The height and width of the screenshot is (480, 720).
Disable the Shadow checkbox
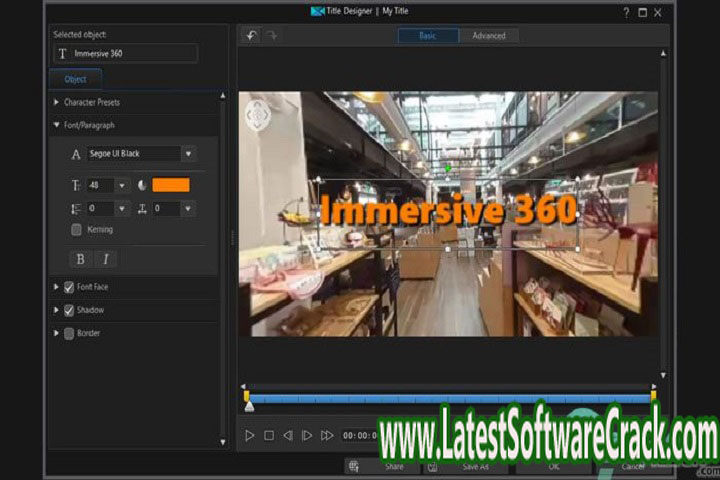(x=69, y=310)
